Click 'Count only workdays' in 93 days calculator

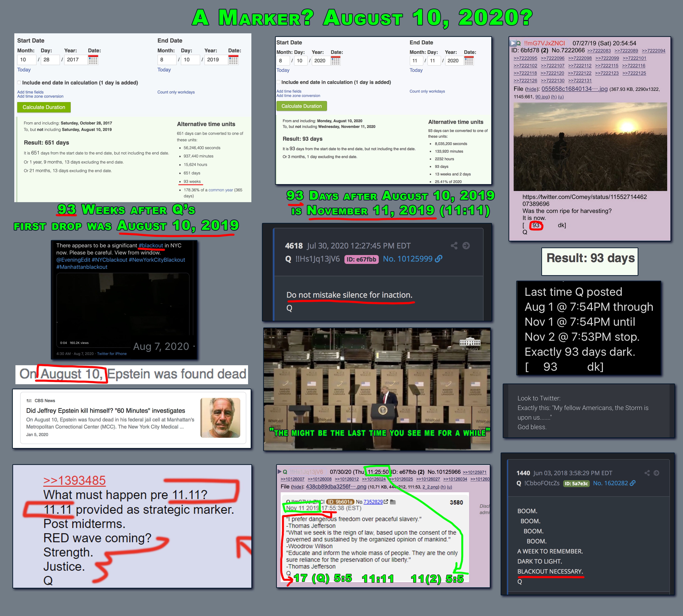(x=427, y=91)
